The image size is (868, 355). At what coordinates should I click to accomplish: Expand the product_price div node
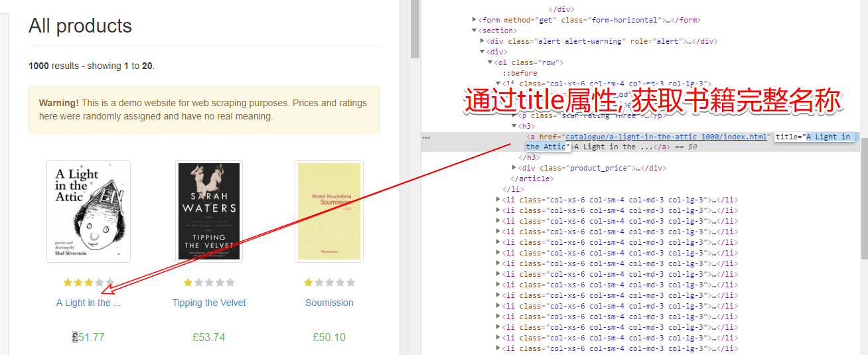click(x=514, y=168)
